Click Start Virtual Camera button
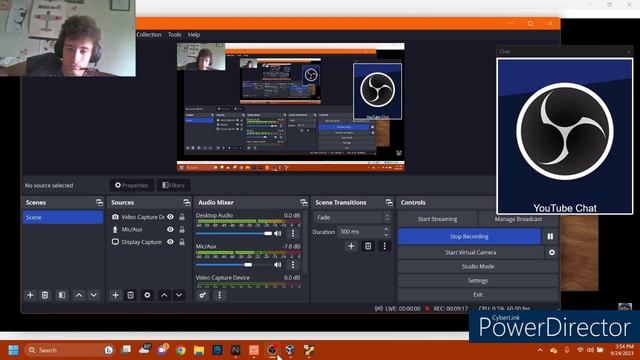Screen dimensions: 640x360 (471, 252)
